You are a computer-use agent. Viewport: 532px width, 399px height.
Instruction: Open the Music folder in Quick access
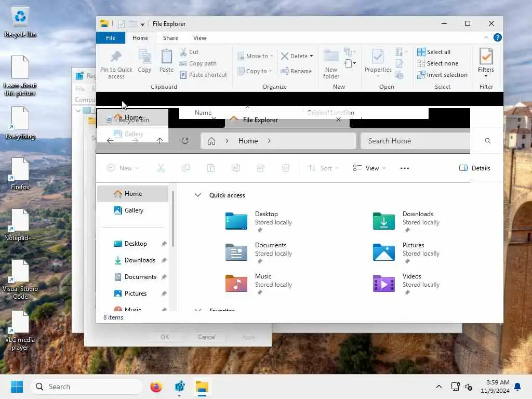259,284
